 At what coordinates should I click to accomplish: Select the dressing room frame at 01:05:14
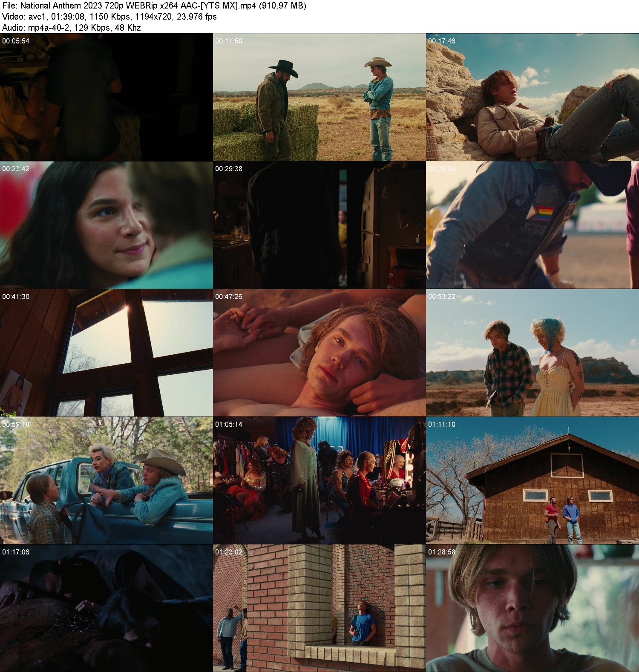click(x=319, y=480)
